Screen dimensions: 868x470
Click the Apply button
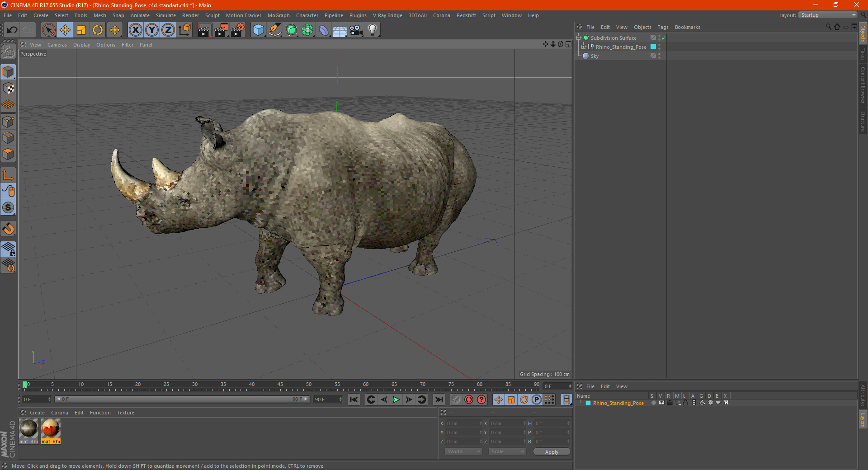[x=552, y=452]
